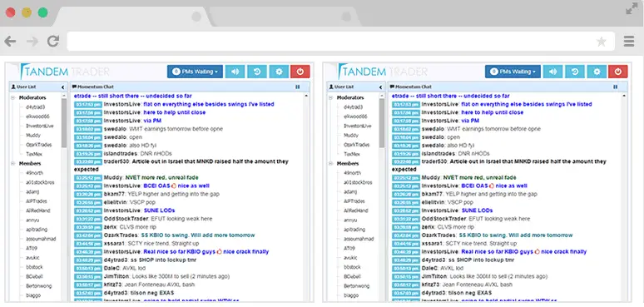Viewport: 644px width, 307px height.
Task: Select the second browser tab
Action: tap(284, 17)
